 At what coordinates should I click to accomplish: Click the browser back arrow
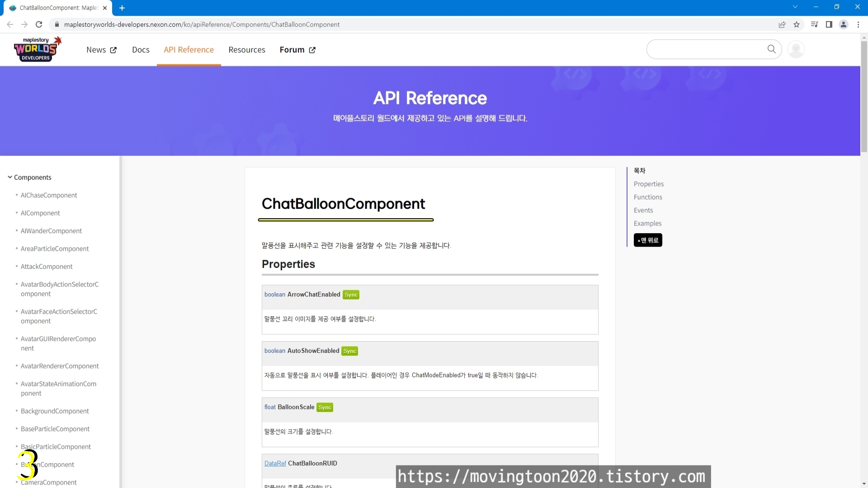tap(10, 24)
